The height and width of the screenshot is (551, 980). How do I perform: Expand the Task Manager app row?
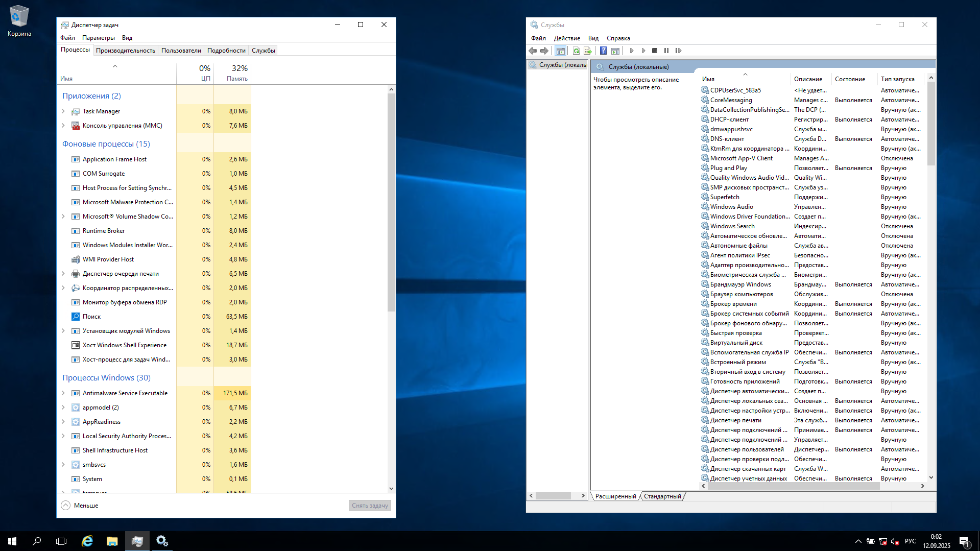(x=63, y=111)
